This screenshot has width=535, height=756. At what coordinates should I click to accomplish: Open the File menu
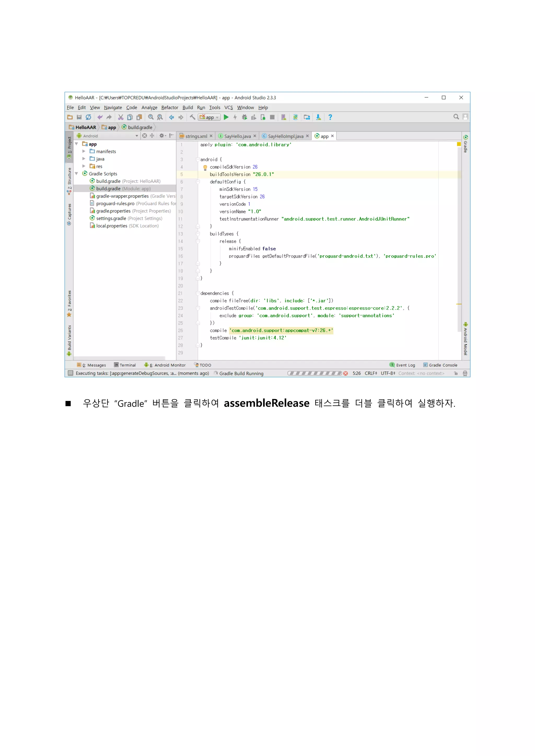[70, 108]
